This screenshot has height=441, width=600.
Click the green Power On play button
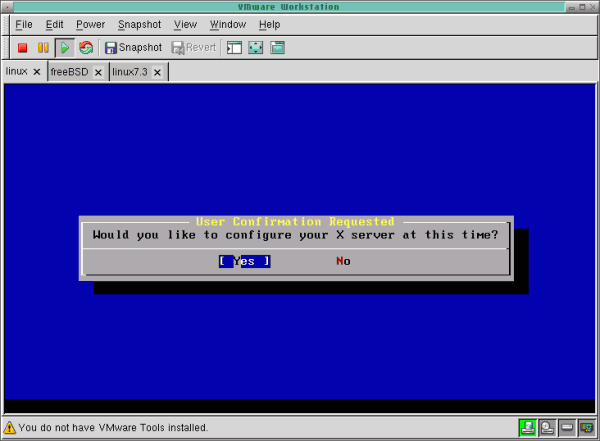click(x=65, y=48)
